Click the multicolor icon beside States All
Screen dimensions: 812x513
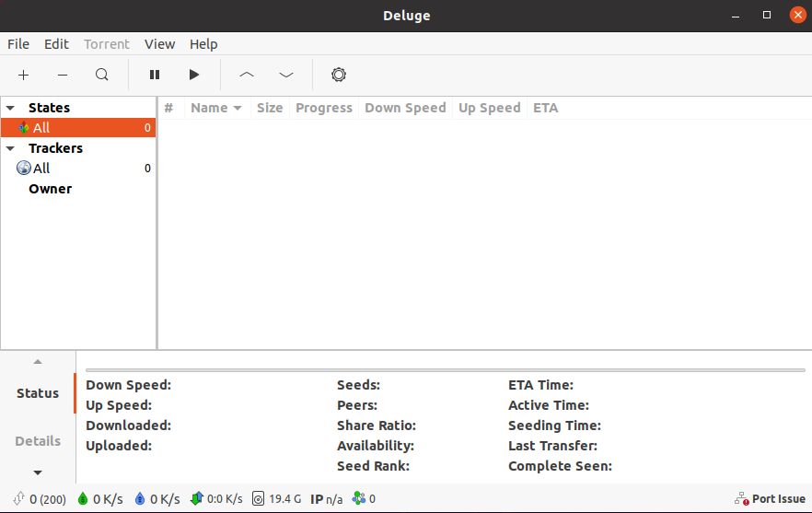point(24,127)
